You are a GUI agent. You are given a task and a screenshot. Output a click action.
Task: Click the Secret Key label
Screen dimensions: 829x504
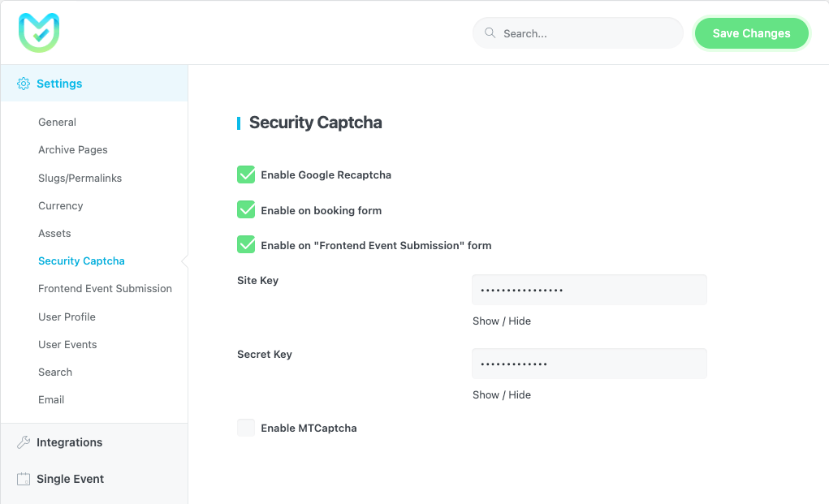(x=265, y=355)
